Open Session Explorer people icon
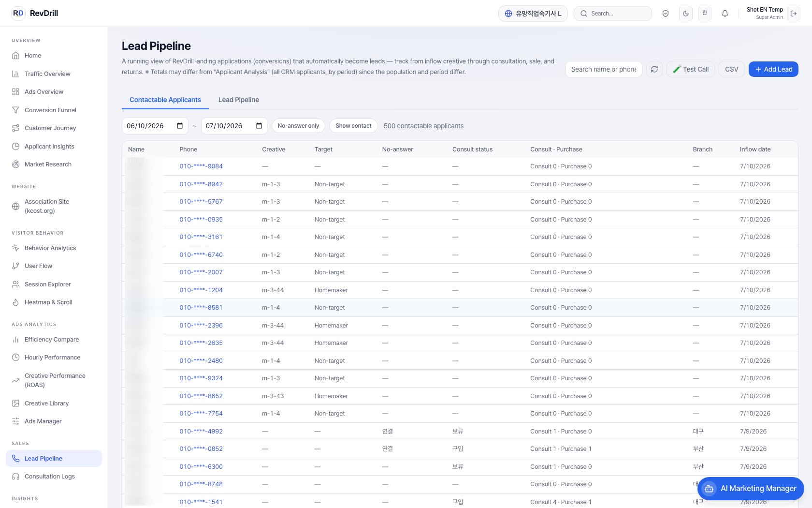Screen dimensions: 812x508 point(15,284)
